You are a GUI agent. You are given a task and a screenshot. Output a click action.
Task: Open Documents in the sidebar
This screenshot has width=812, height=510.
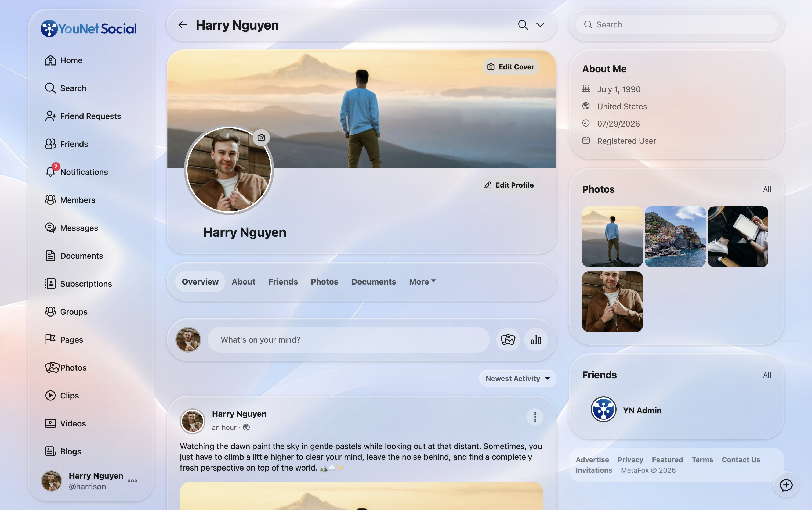[x=74, y=256]
